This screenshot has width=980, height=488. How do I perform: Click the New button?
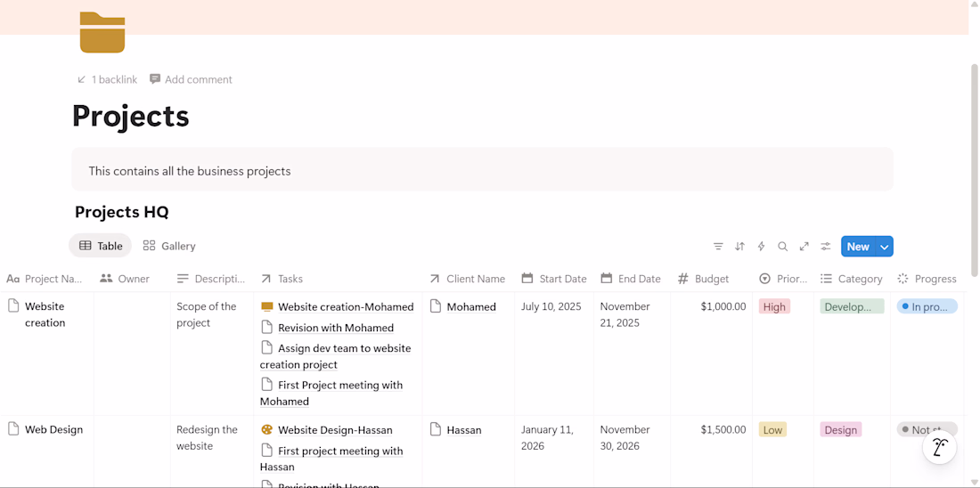click(x=857, y=247)
